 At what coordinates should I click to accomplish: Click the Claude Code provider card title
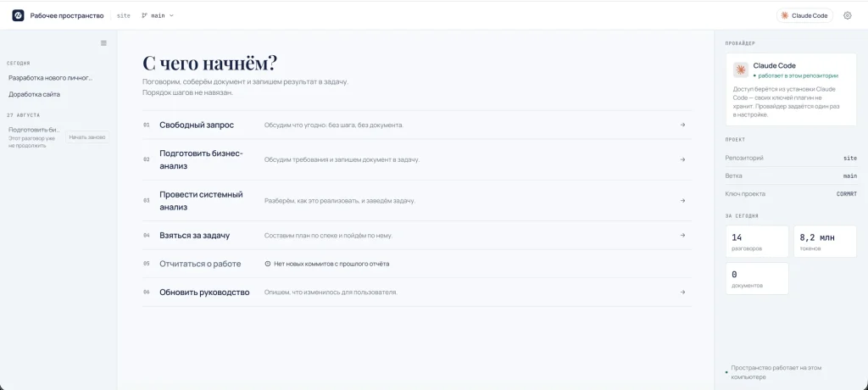click(x=774, y=65)
